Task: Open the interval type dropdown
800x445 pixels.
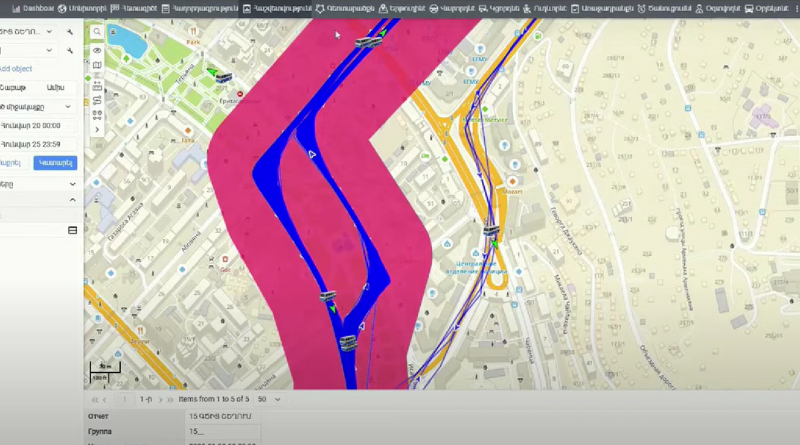Action: click(x=35, y=106)
